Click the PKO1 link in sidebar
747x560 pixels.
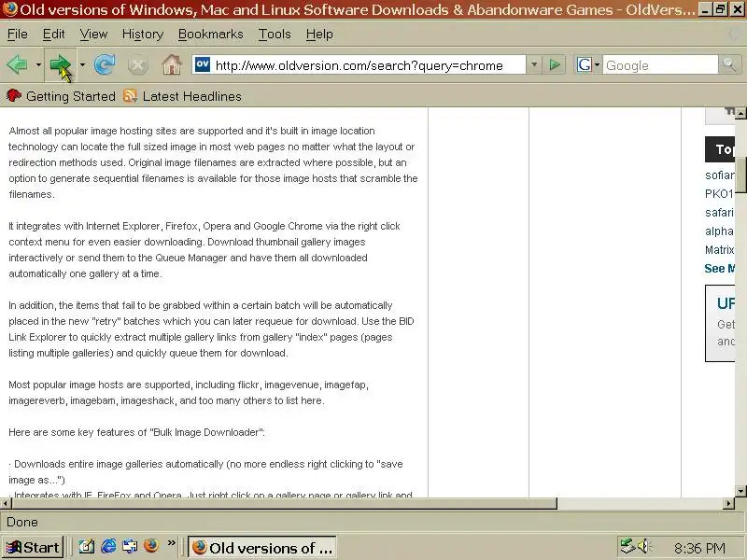pos(719,194)
